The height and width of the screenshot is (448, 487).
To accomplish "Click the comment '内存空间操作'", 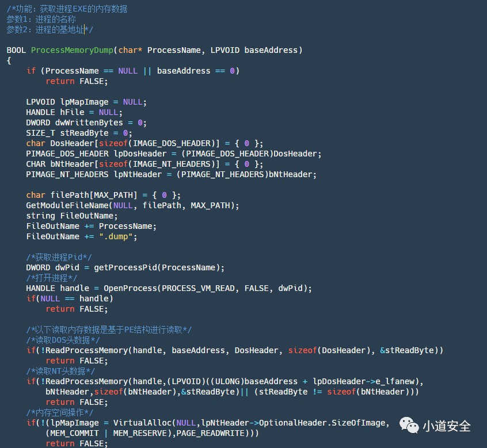I will point(60,412).
